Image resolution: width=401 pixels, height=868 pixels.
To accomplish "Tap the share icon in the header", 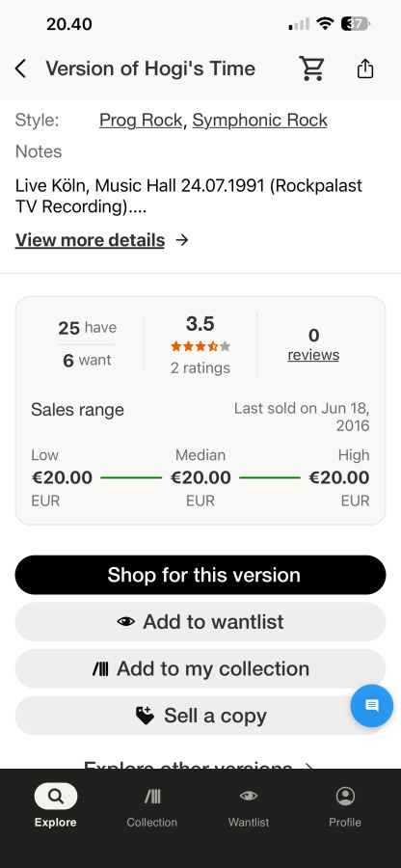I will [365, 68].
